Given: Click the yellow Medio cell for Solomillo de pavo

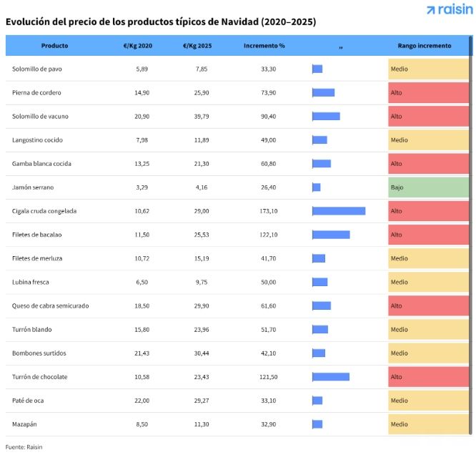Looking at the screenshot, I should pos(428,69).
